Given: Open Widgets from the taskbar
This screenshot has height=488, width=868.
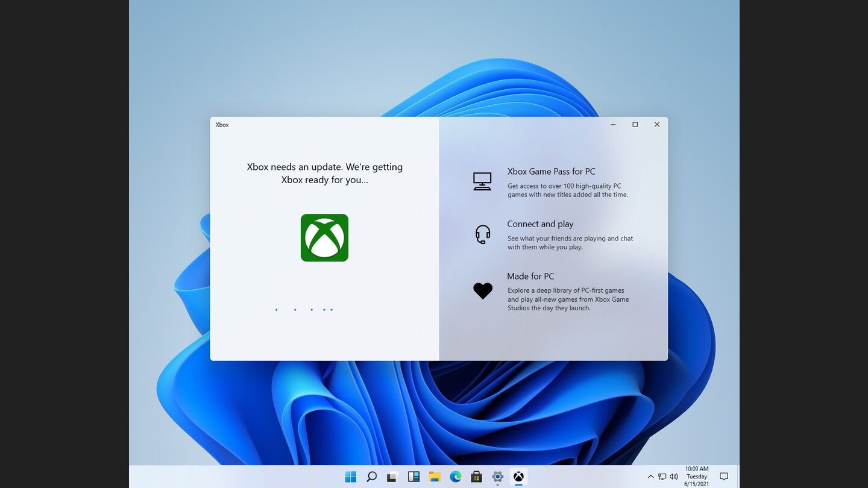Looking at the screenshot, I should (414, 477).
